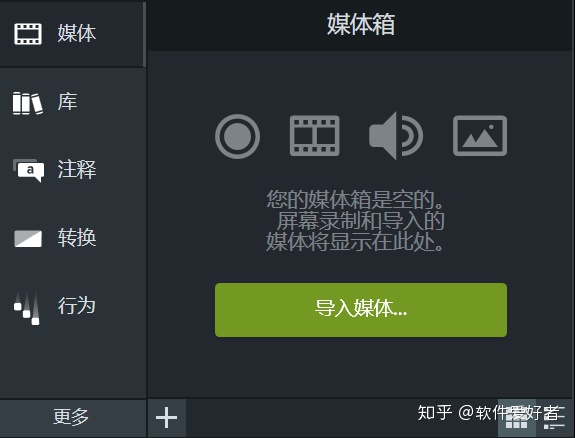
Task: Click the screen recording circle icon
Action: (x=237, y=136)
